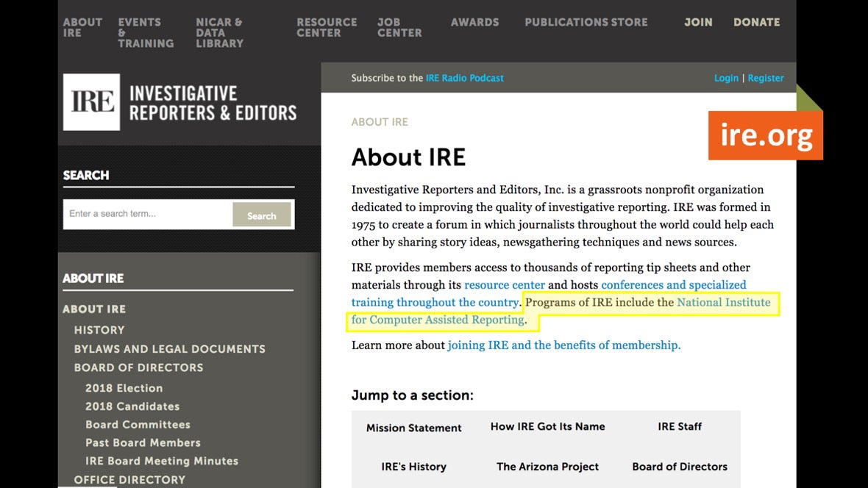Image resolution: width=868 pixels, height=488 pixels.
Task: Open Board Committees sidebar item
Action: click(138, 425)
